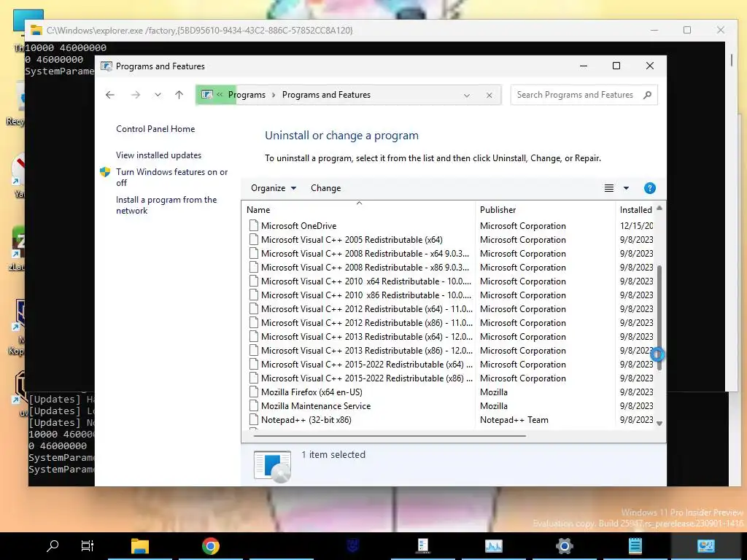This screenshot has width=747, height=560.
Task: Click the dark shield icon on taskbar
Action: [x=352, y=545]
